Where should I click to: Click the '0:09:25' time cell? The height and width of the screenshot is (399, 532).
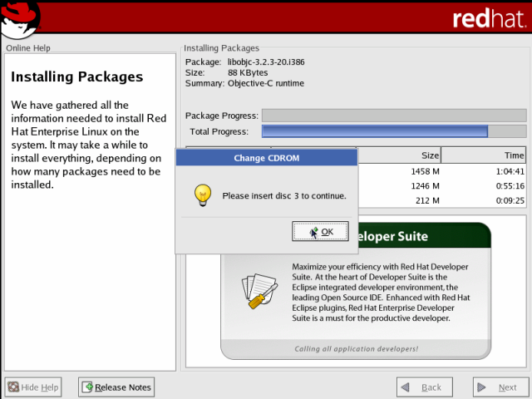tap(510, 200)
